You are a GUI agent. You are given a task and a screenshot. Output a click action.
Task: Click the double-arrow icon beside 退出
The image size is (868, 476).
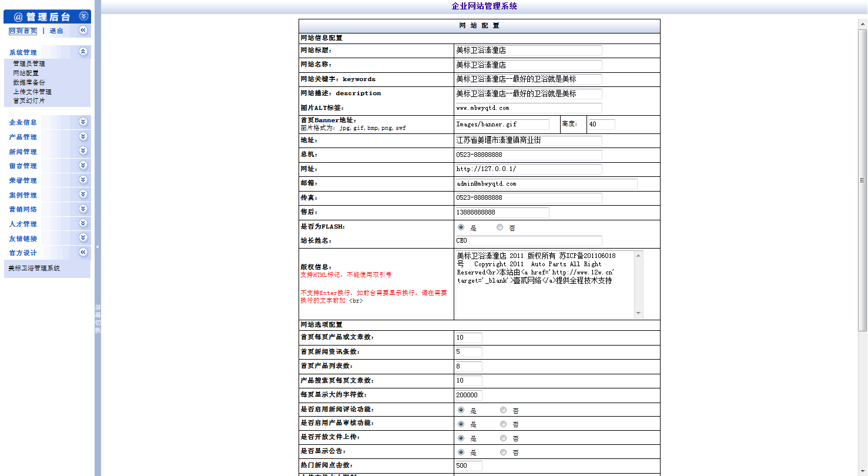pos(83,30)
